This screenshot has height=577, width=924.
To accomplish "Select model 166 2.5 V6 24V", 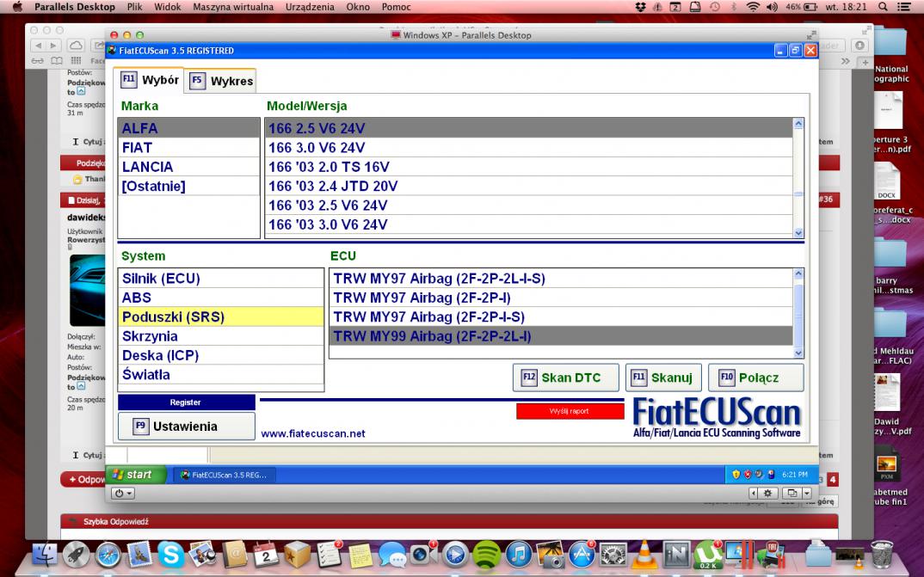I will tap(528, 128).
